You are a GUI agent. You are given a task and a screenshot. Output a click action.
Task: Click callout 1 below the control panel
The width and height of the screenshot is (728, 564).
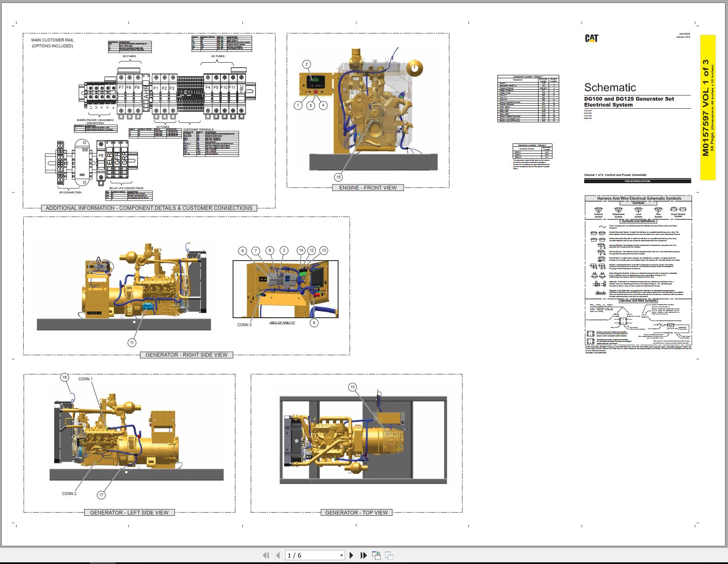298,105
